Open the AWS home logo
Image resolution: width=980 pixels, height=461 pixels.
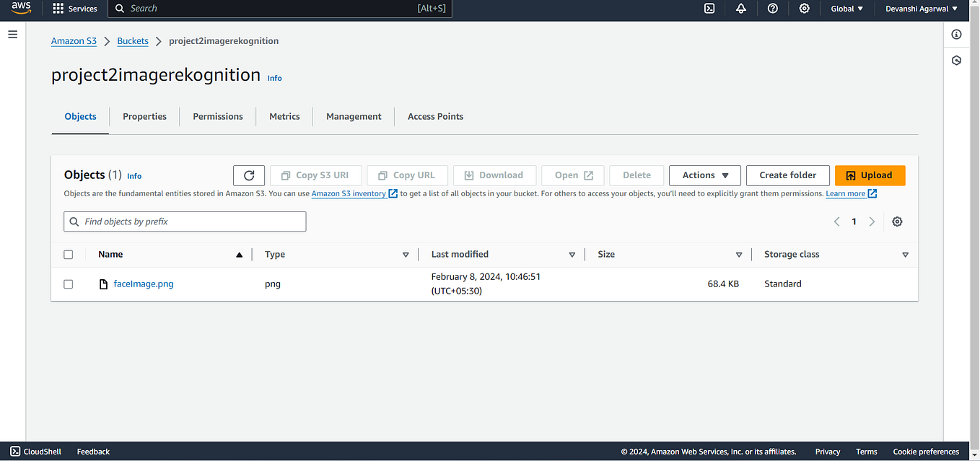[21, 9]
